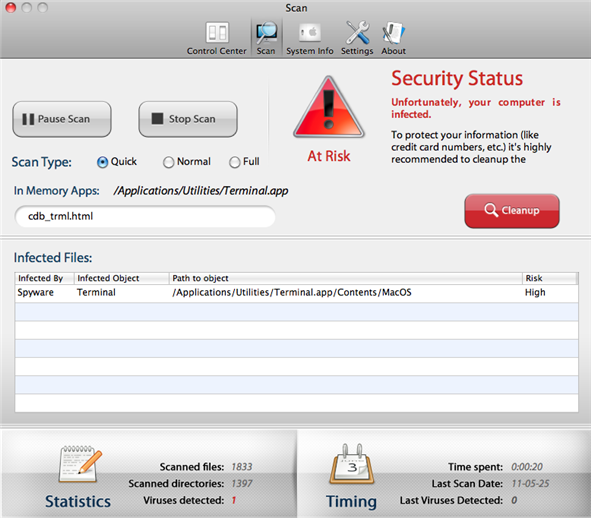Click the cdb_trml.html scan progress field
The height and width of the screenshot is (518, 591).
click(x=145, y=216)
